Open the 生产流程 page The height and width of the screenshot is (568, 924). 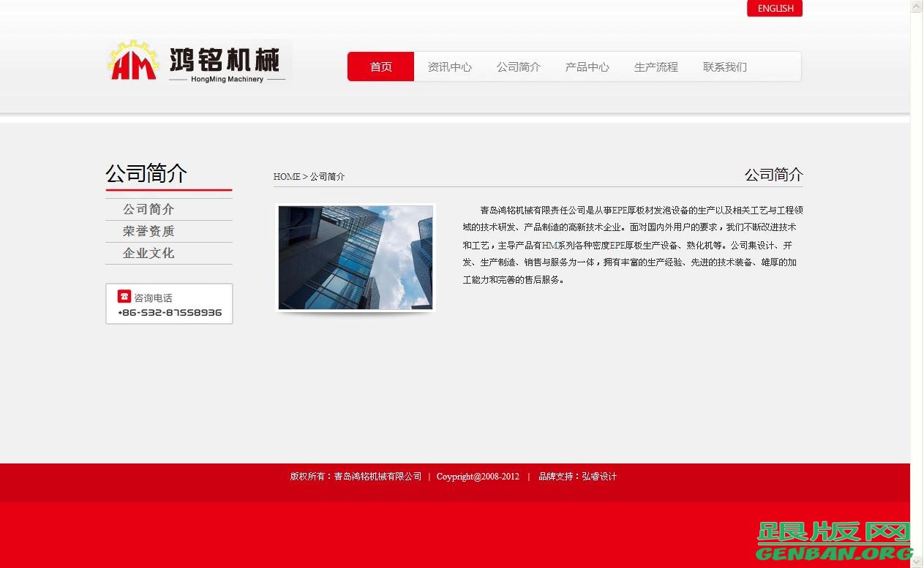tap(656, 67)
